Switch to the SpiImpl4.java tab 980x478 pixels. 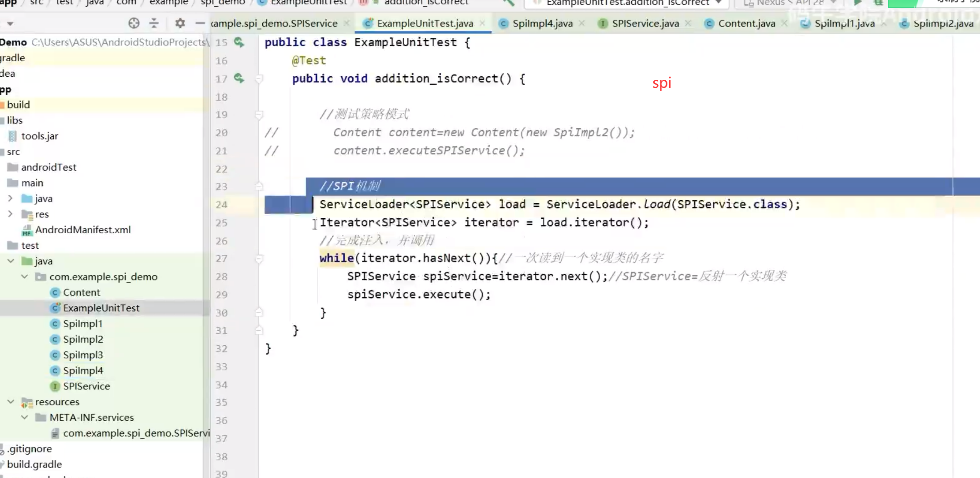(542, 23)
